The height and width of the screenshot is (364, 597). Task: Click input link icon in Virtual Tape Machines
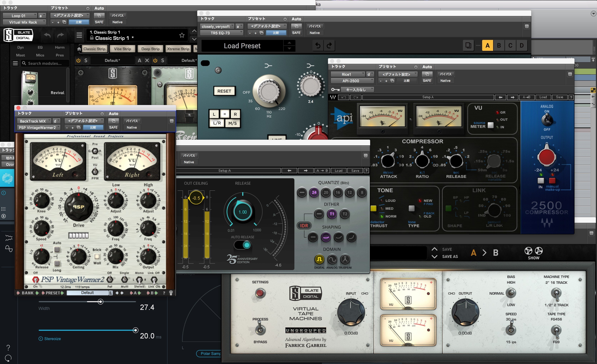click(365, 293)
